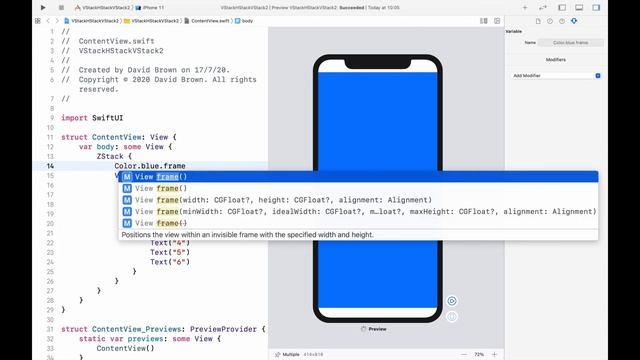Open ContentView.swift in the jump bar
Screen dimensions: 640x360
click(207, 21)
